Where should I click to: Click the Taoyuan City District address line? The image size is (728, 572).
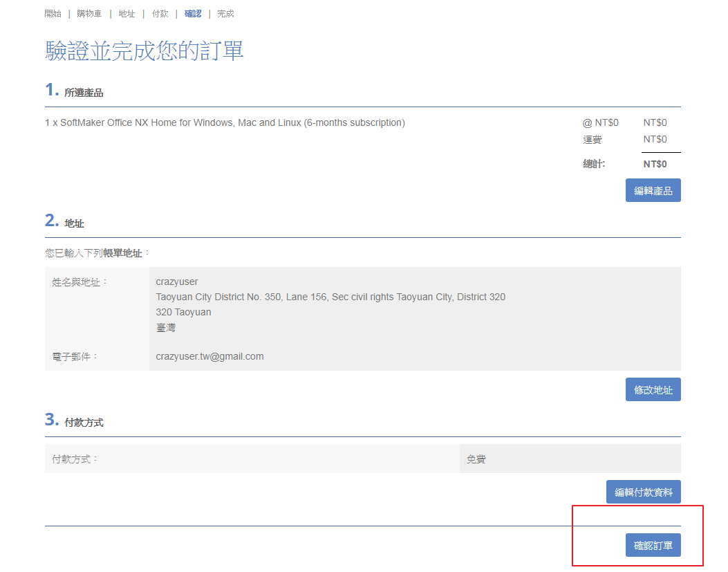330,297
